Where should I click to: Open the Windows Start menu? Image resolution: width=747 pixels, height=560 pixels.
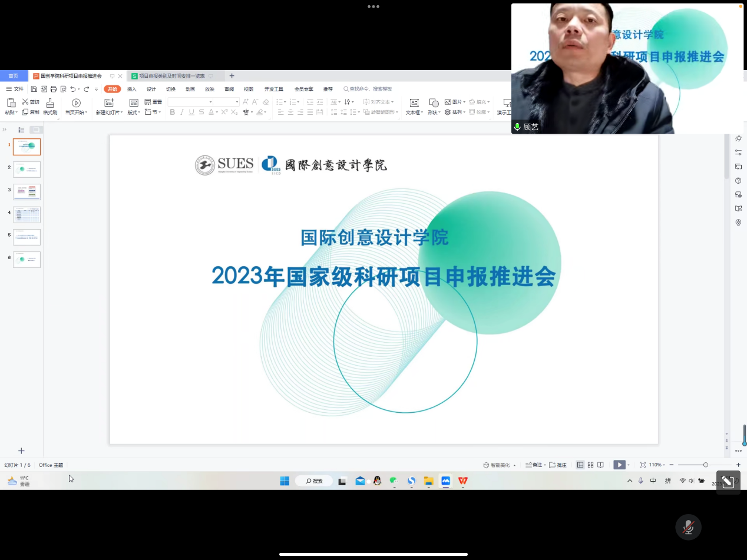[285, 481]
